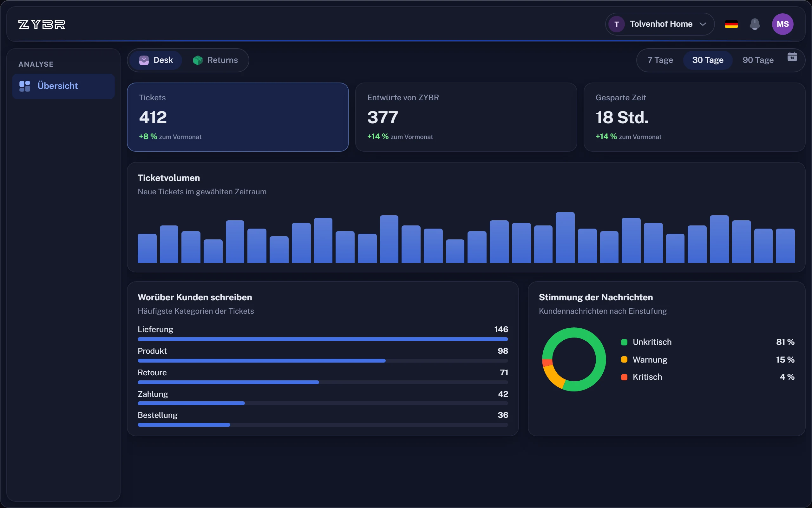Click the Produkt value 98
This screenshot has width=812, height=508.
click(x=503, y=351)
